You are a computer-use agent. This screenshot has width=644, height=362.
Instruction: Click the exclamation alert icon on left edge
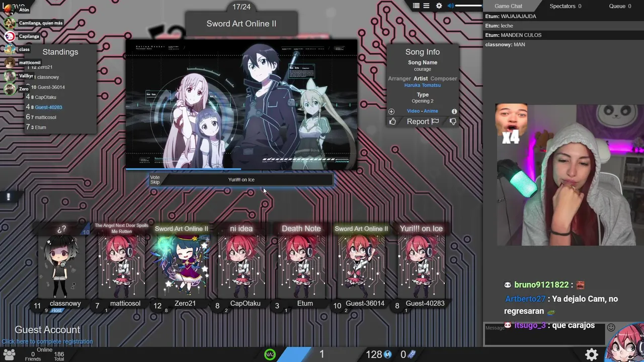[x=8, y=197]
